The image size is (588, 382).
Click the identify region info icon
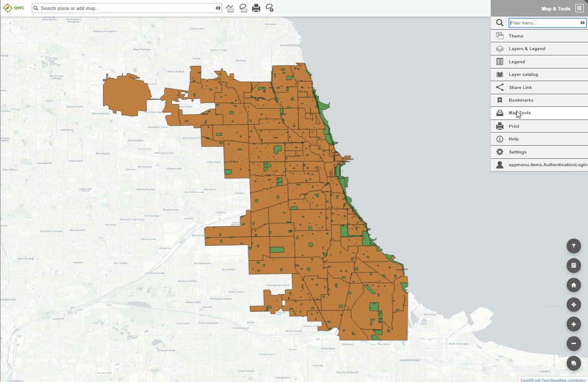pyautogui.click(x=270, y=8)
